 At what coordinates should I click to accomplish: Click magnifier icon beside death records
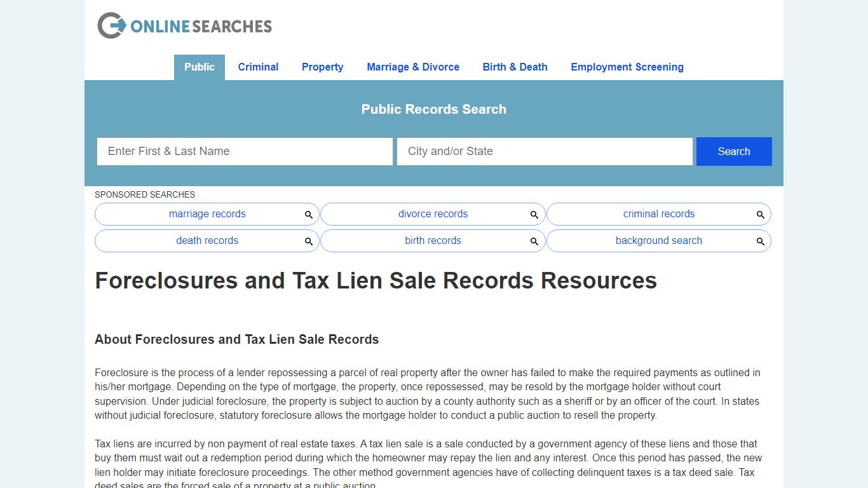pyautogui.click(x=309, y=241)
